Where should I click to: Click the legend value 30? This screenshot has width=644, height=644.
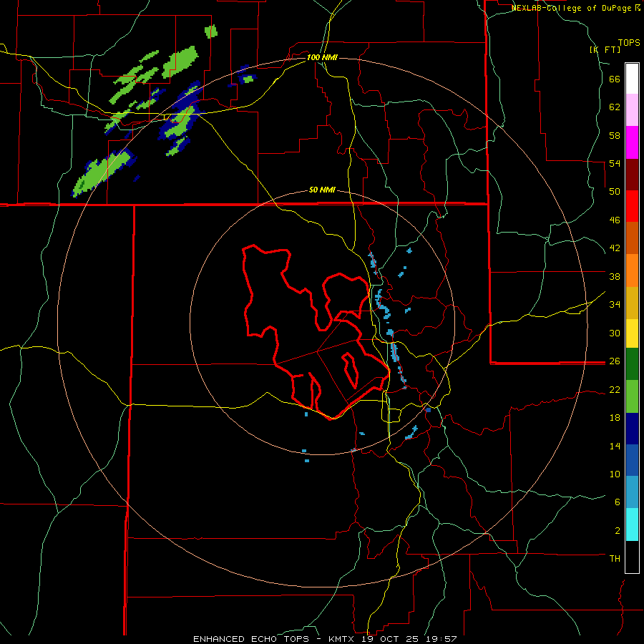615,333
